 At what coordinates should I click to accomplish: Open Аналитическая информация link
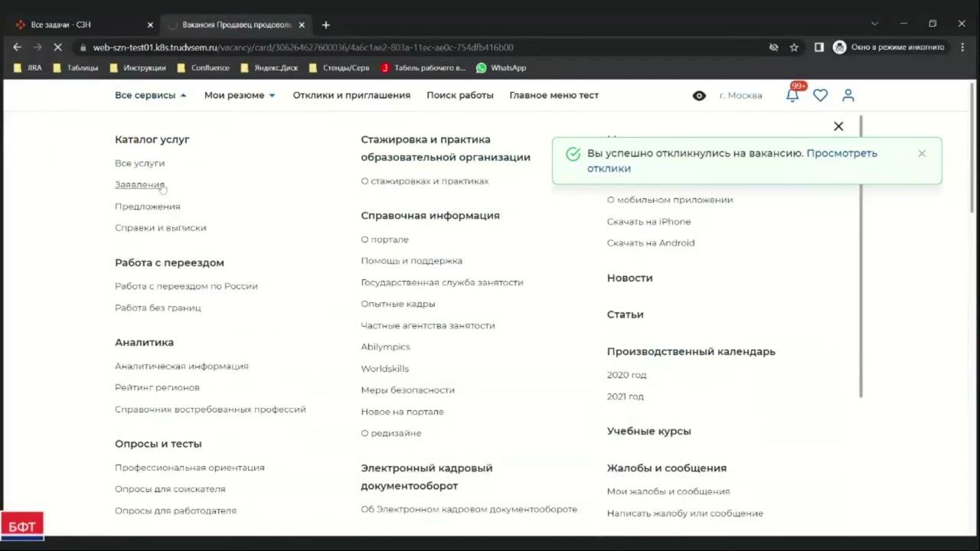coord(181,366)
